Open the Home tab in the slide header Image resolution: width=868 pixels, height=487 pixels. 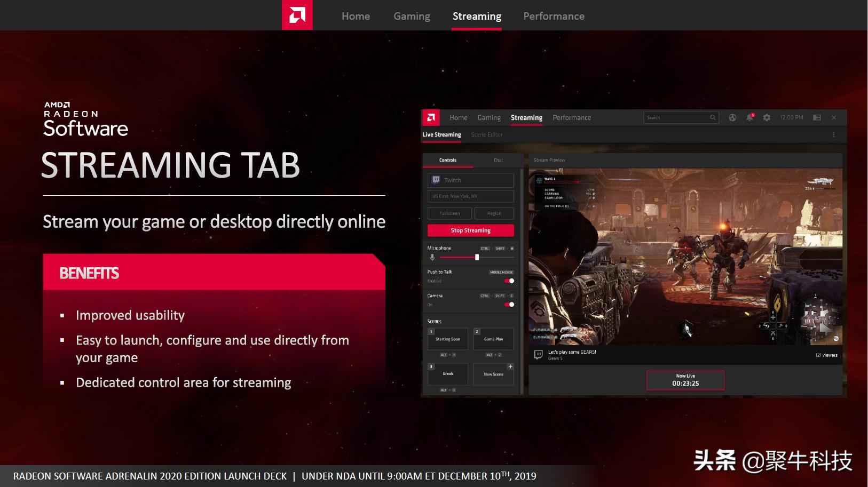[356, 16]
